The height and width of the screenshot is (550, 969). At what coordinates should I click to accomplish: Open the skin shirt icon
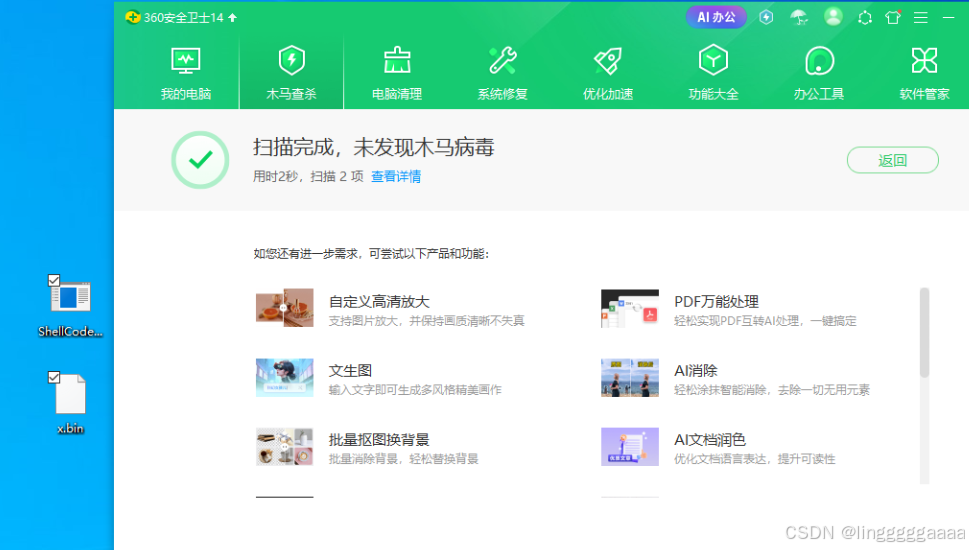[x=893, y=17]
